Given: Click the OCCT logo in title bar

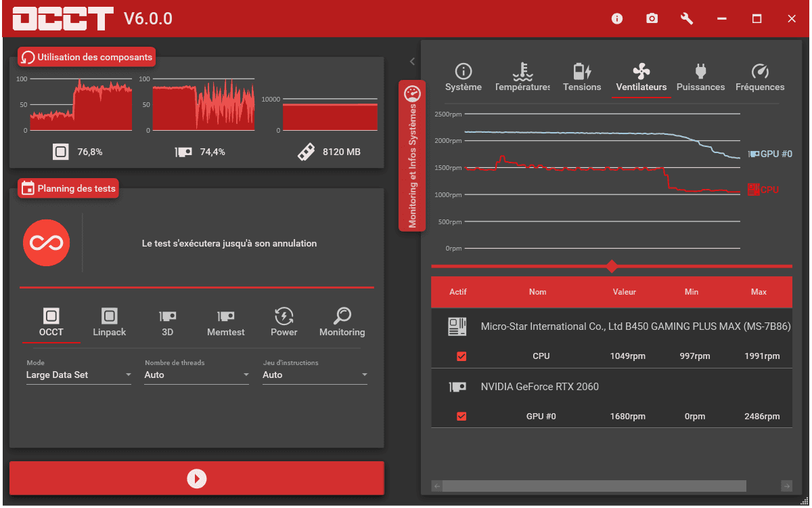Looking at the screenshot, I should [63, 19].
